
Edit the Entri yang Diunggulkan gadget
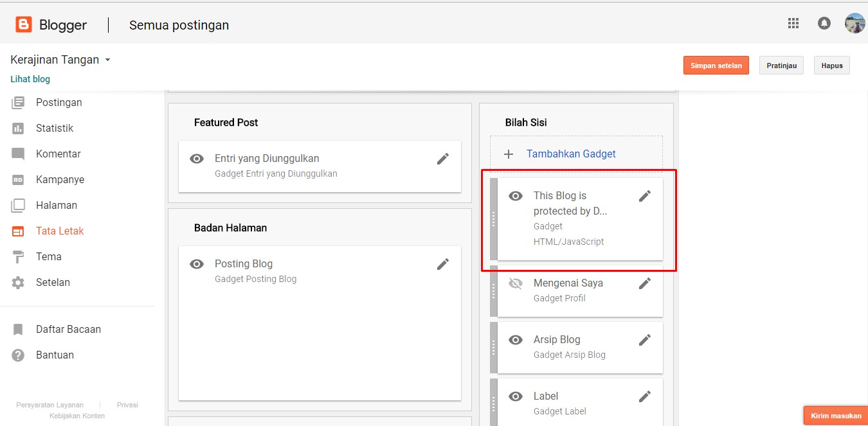pyautogui.click(x=442, y=159)
